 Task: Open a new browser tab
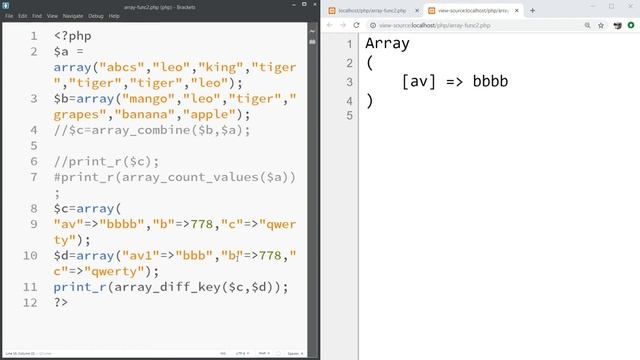point(532,11)
